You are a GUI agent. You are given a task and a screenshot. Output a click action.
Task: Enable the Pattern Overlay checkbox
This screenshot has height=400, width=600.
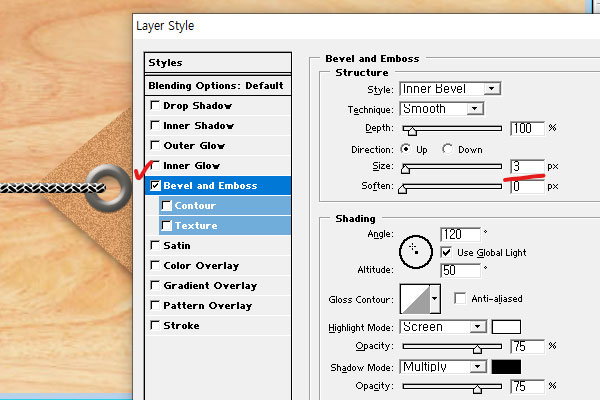pyautogui.click(x=155, y=305)
